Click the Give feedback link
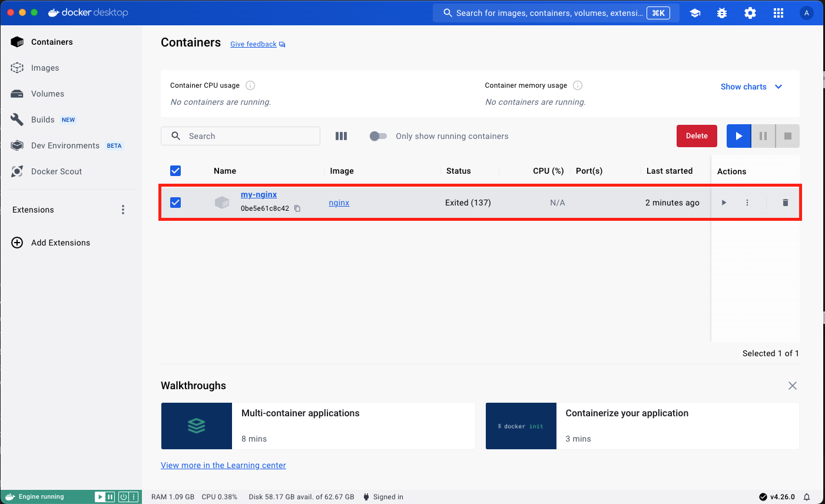The height and width of the screenshot is (504, 825). point(257,44)
